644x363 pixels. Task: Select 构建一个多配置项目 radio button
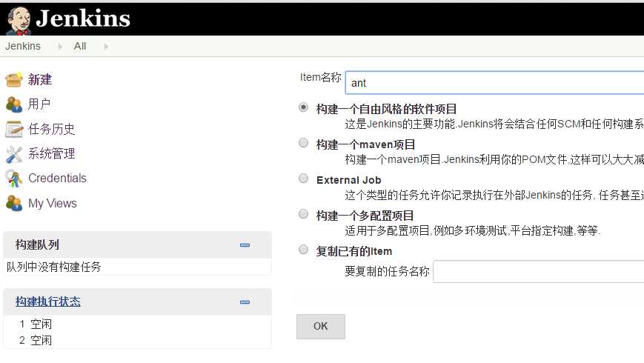tap(303, 214)
